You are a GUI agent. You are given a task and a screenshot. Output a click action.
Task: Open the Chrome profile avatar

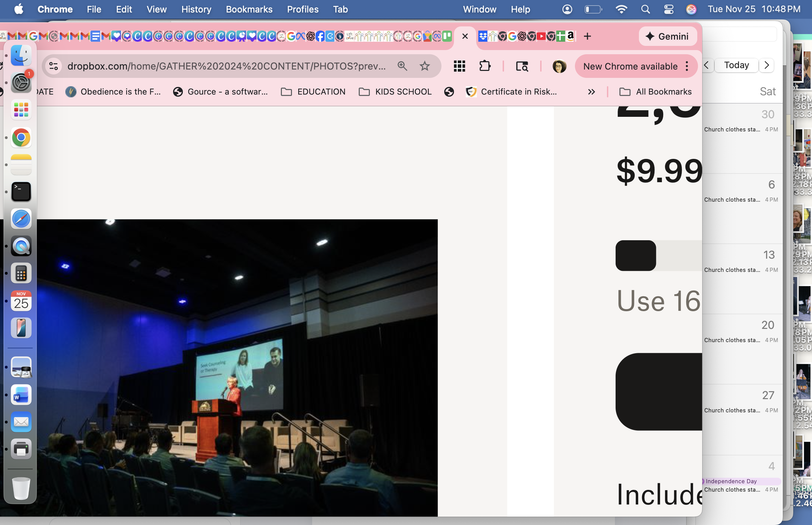click(x=559, y=66)
